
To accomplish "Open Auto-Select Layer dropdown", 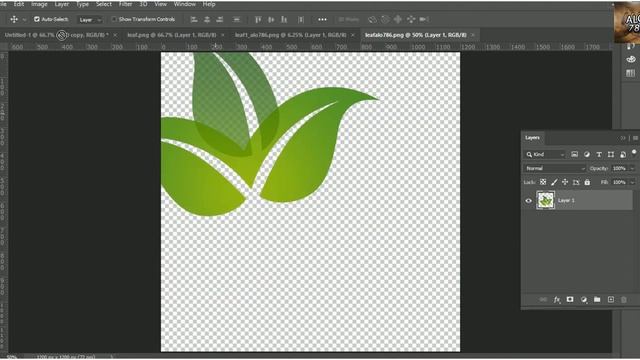I will coord(90,20).
